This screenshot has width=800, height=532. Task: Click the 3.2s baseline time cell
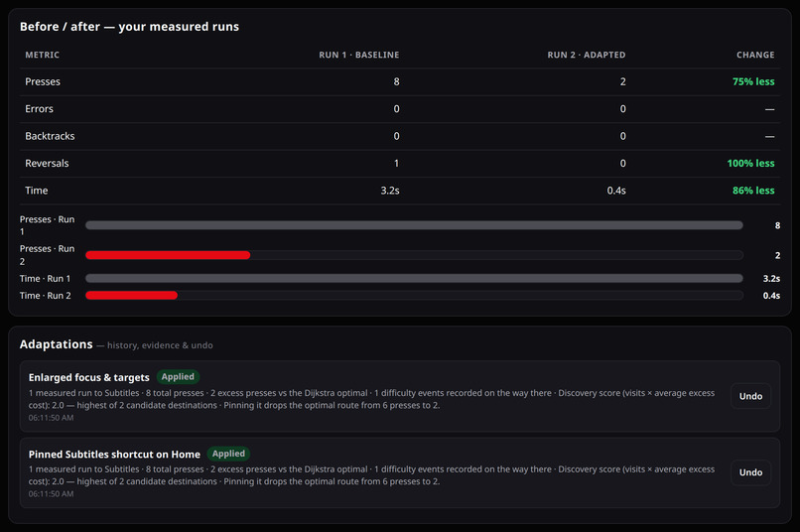pyautogui.click(x=390, y=191)
